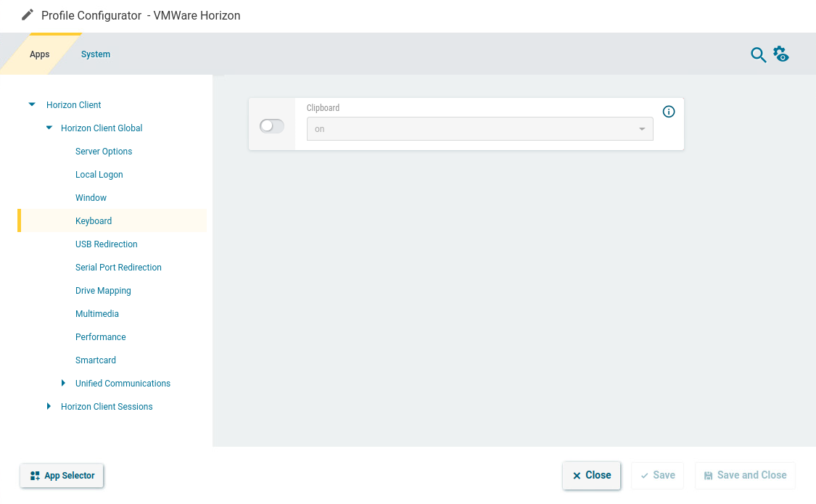Click the Save and Close button
This screenshot has height=504, width=816.
tap(745, 475)
